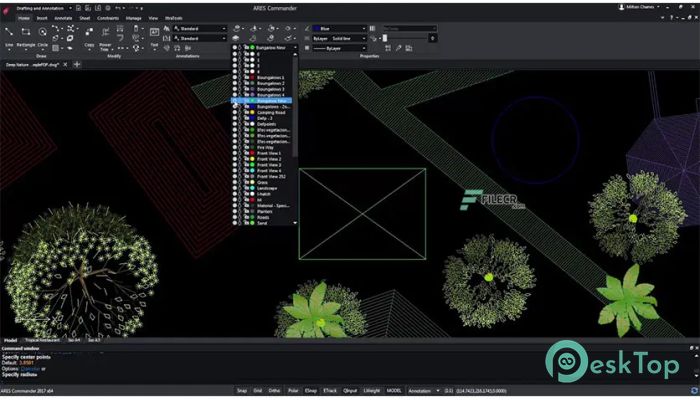Screen dimensions: 700x400
Task: Click ETrack button in status bar
Action: pos(330,391)
